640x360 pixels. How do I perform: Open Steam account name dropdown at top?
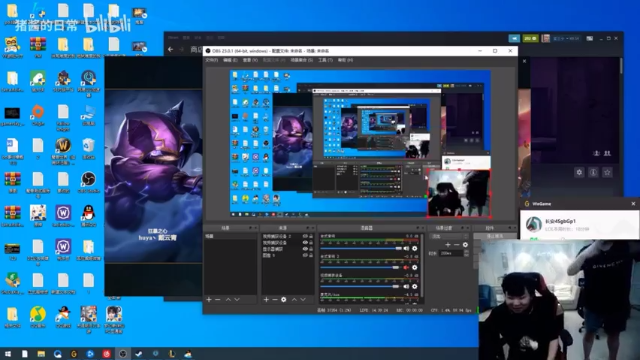567,38
